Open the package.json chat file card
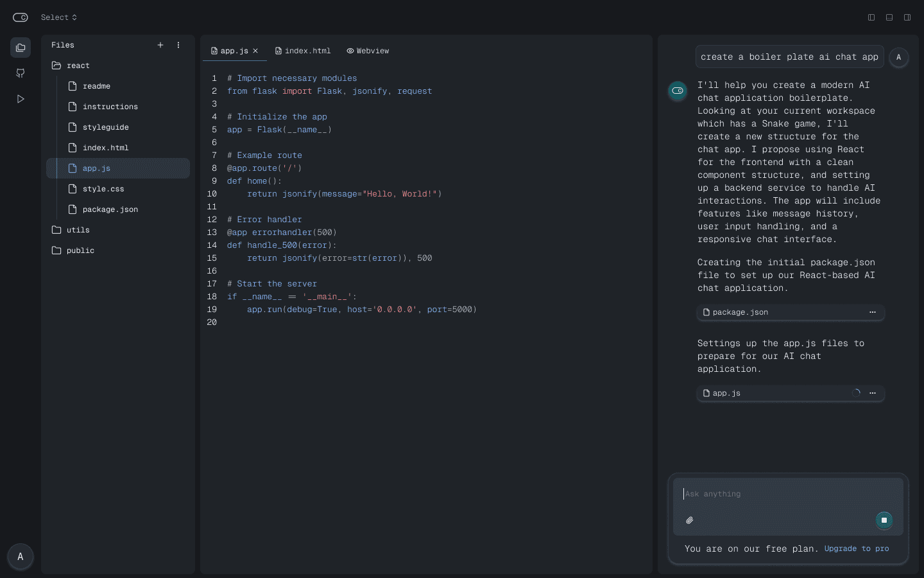The height and width of the screenshot is (578, 924). tap(791, 312)
